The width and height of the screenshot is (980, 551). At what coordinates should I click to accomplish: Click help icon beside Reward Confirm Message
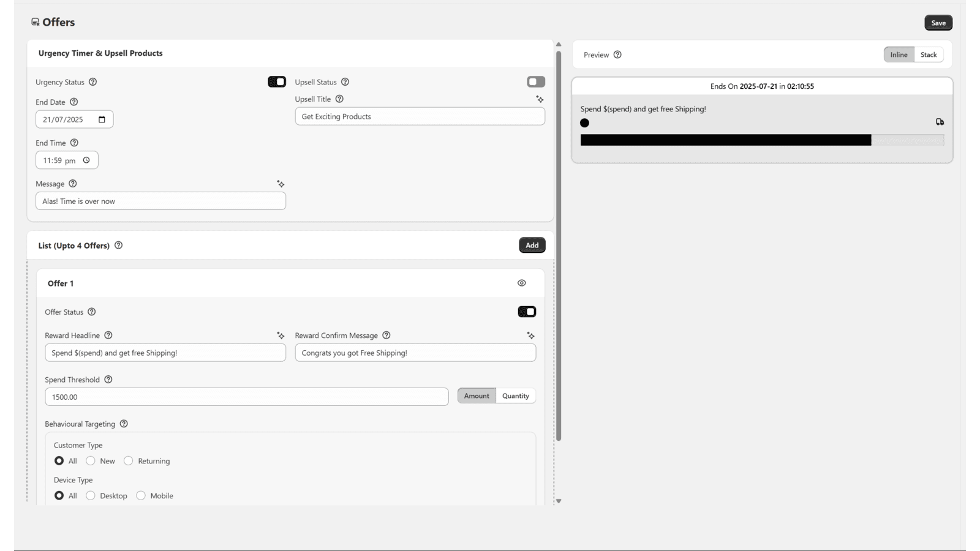[386, 335]
